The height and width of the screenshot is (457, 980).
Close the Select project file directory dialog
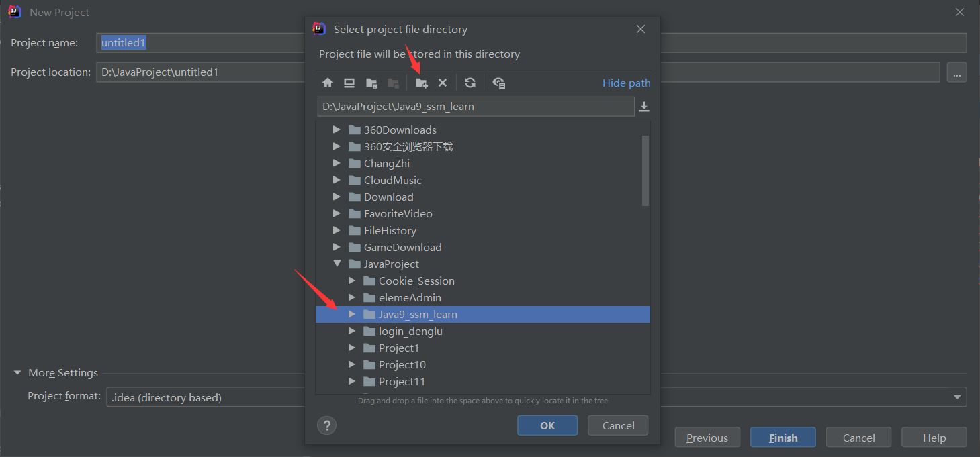(x=641, y=29)
